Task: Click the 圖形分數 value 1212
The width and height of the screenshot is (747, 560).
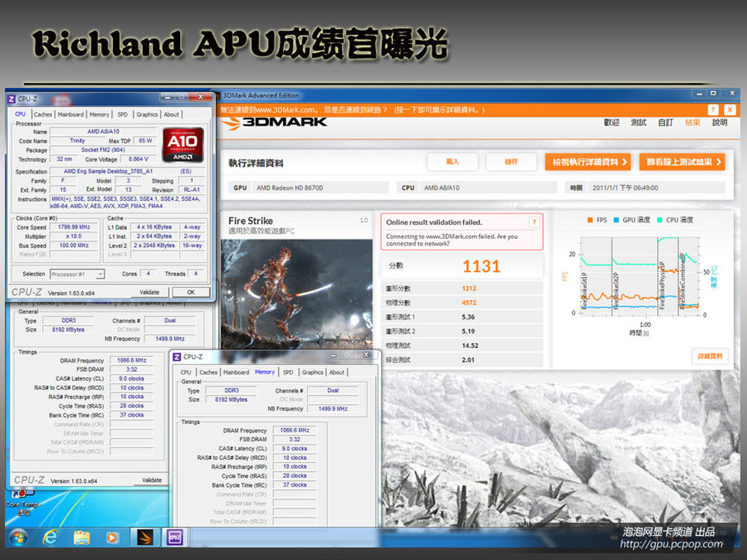Action: (469, 288)
